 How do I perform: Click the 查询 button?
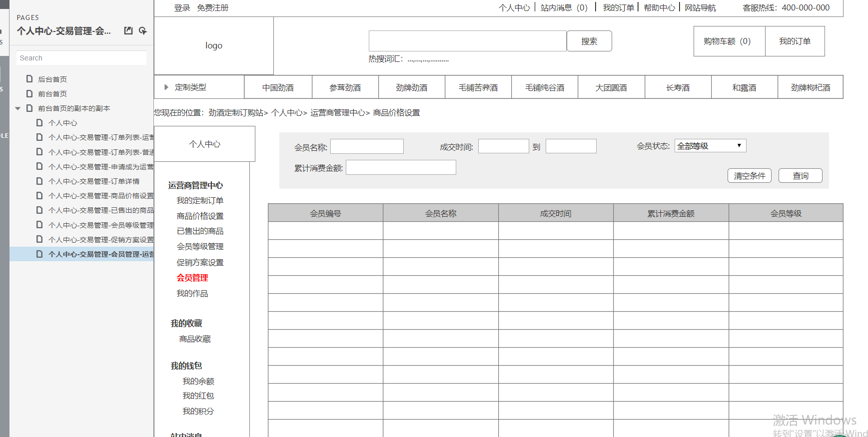801,176
